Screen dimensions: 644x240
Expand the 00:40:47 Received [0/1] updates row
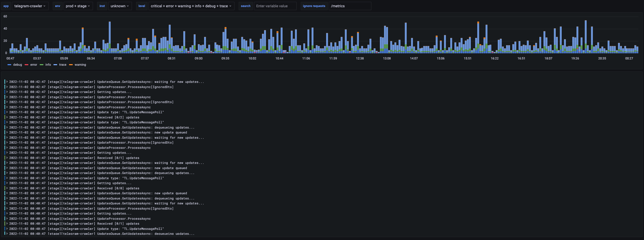pyautogui.click(x=7, y=224)
